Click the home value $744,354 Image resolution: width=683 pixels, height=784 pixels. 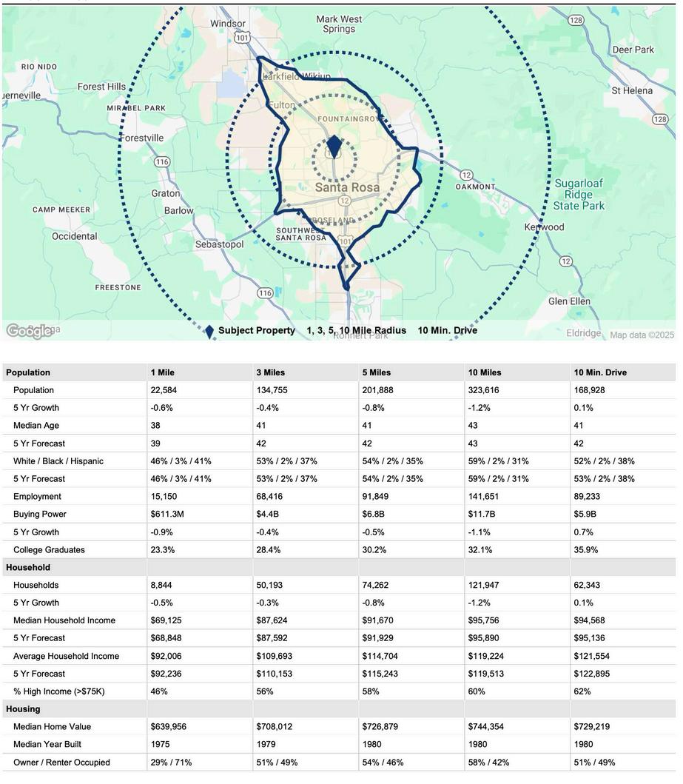point(485,726)
